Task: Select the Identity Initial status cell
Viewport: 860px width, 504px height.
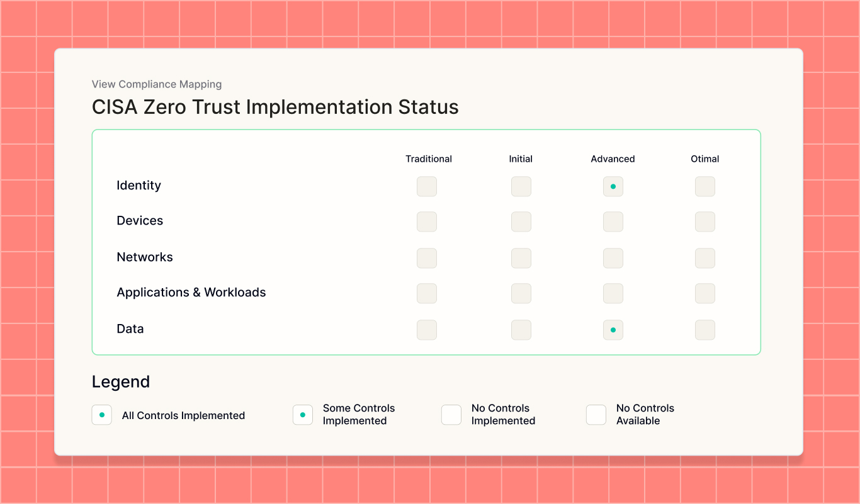Action: point(521,186)
